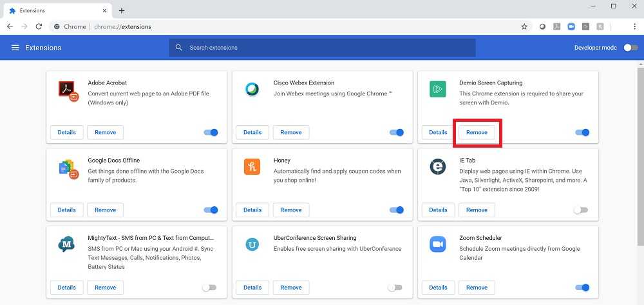Viewport: 644px width, 305px height.
Task: Click the orange Honey extension logo
Action: 252,166
